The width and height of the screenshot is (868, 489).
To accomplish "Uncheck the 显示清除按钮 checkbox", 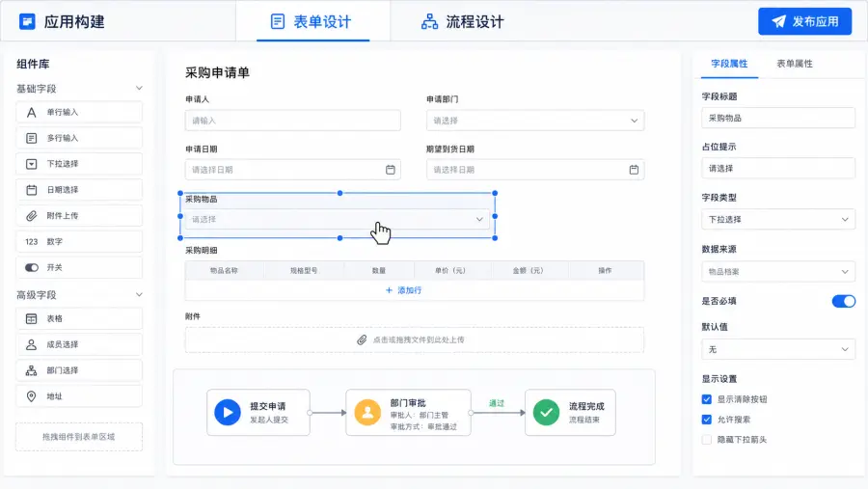I will coord(706,399).
